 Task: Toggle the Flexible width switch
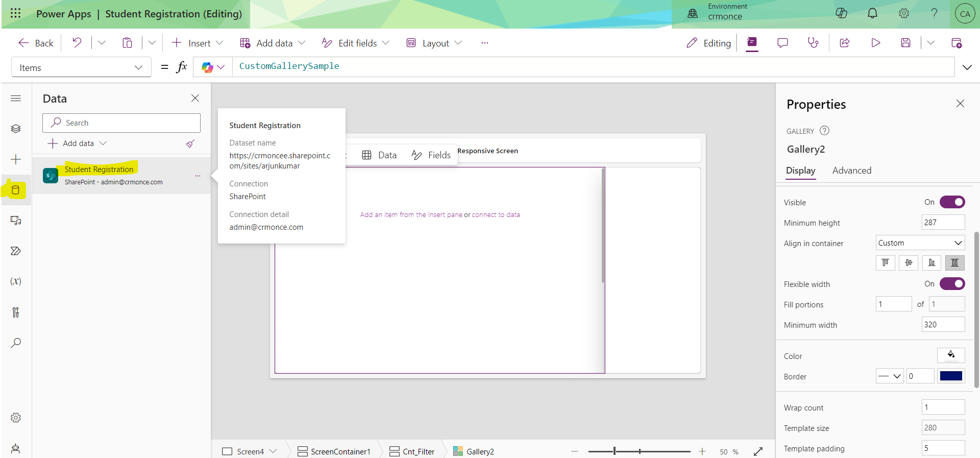[x=952, y=284]
